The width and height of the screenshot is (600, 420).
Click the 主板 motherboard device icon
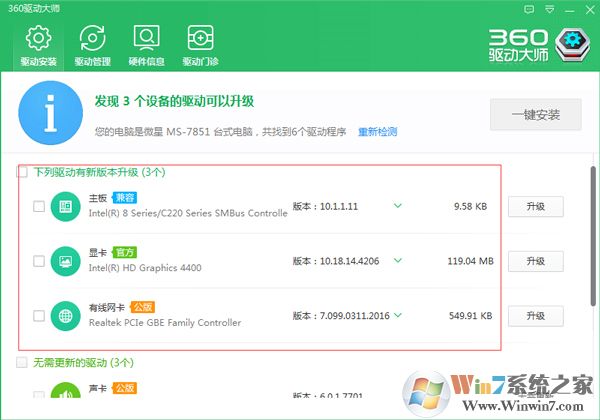coord(65,207)
